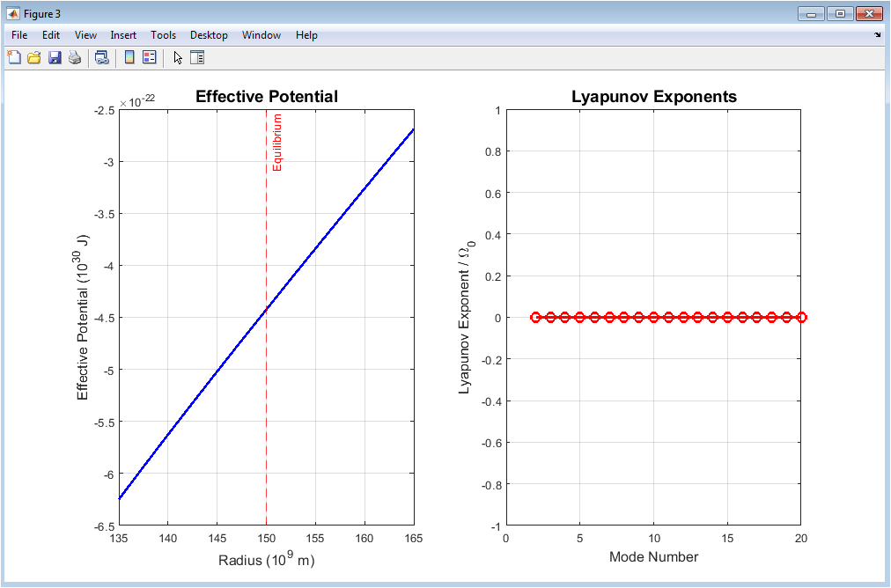This screenshot has height=588, width=891.
Task: Open the Edit menu
Action: pyautogui.click(x=51, y=35)
